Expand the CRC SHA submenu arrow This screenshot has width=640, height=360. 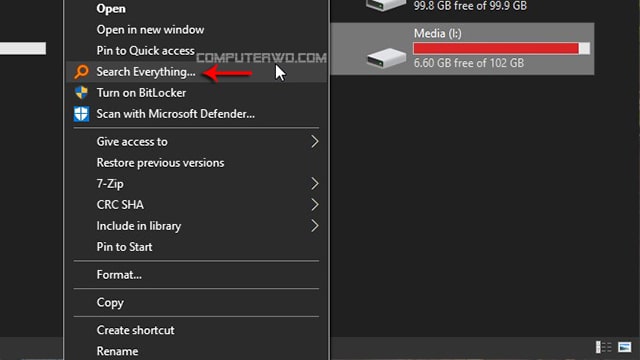[x=315, y=205]
